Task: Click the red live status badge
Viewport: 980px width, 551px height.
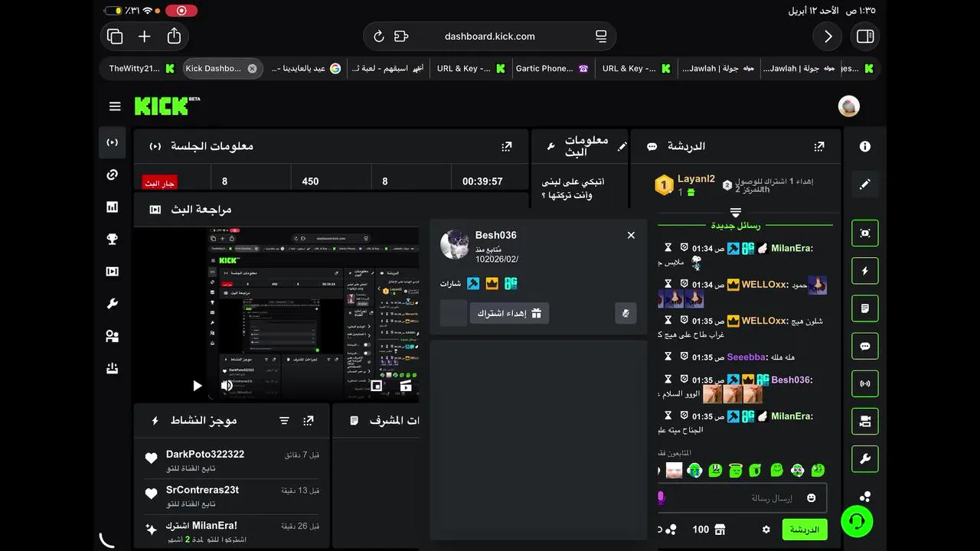Action: (159, 183)
